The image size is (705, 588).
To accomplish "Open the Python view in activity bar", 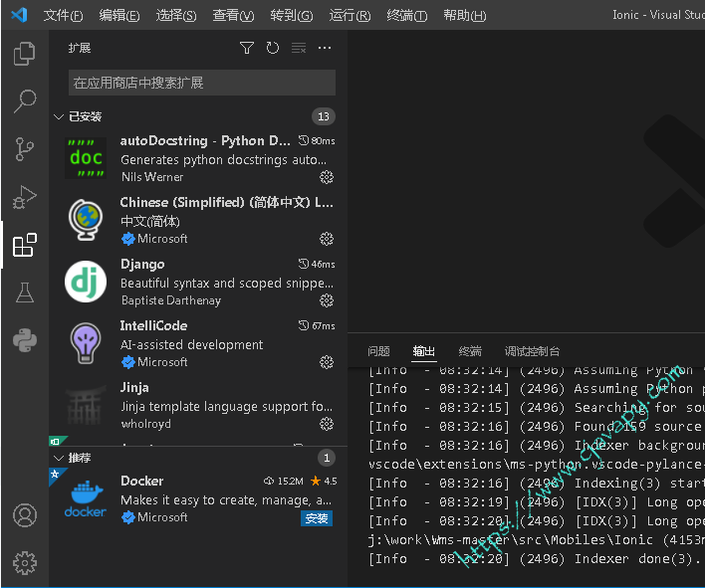I will click(24, 340).
